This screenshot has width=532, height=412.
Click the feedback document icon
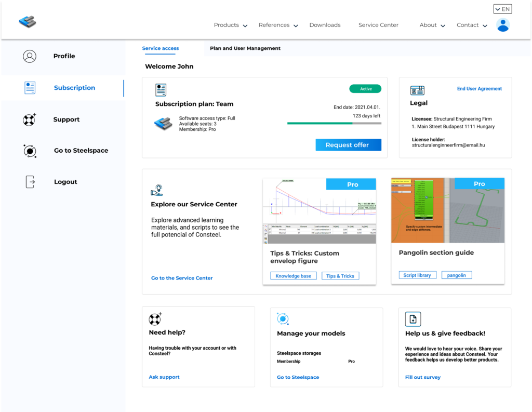[413, 319]
